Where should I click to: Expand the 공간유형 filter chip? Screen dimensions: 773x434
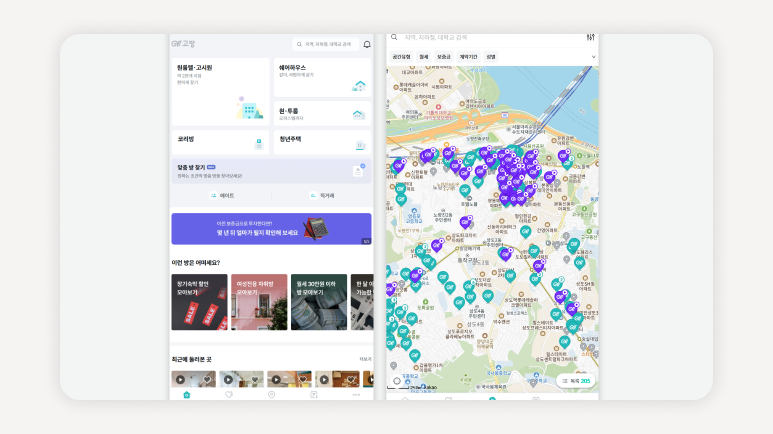click(402, 57)
